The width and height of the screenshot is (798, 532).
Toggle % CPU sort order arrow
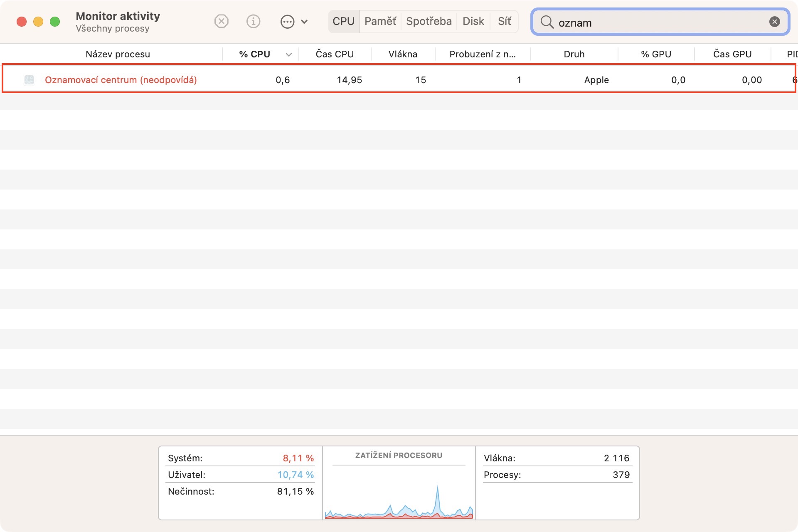(289, 54)
